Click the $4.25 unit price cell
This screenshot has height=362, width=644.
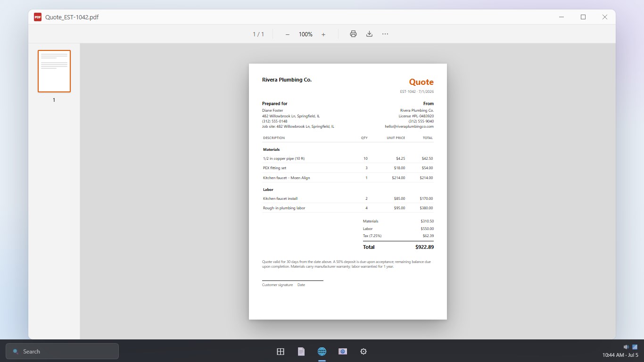coord(400,158)
